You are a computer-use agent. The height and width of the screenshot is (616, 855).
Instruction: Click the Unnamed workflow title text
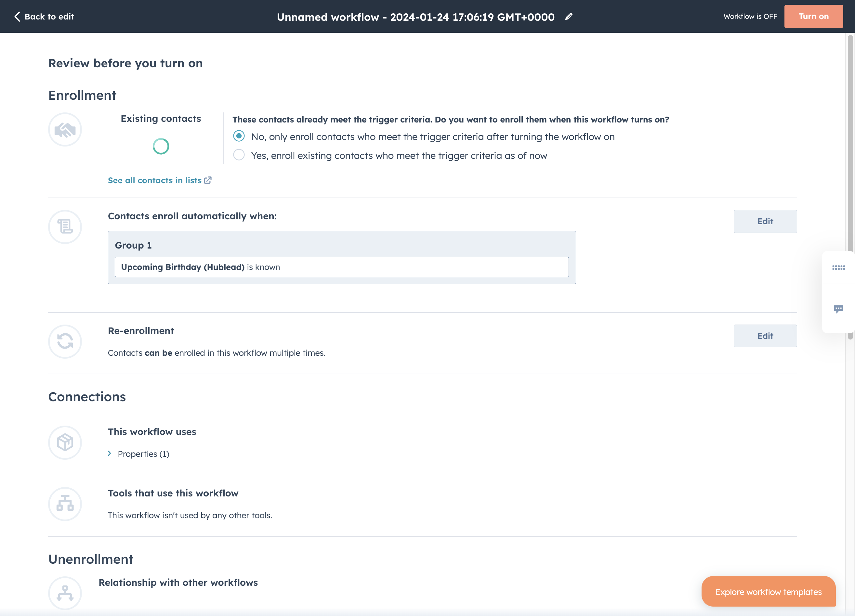pos(415,17)
